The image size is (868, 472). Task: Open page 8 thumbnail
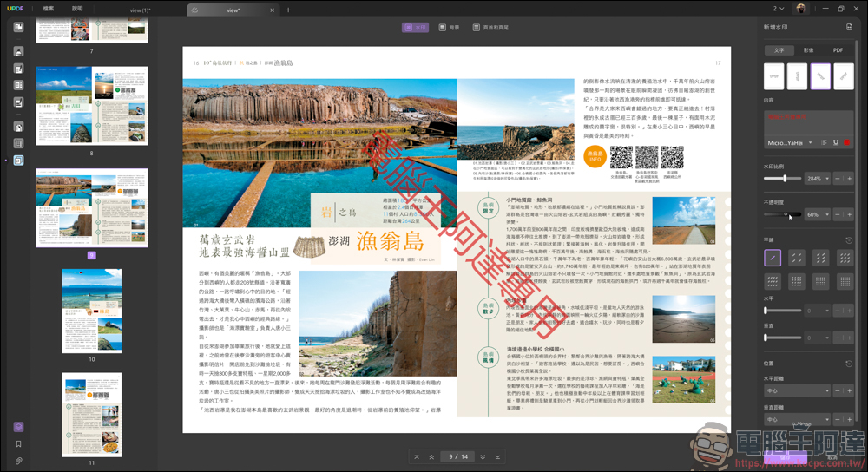pos(92,106)
